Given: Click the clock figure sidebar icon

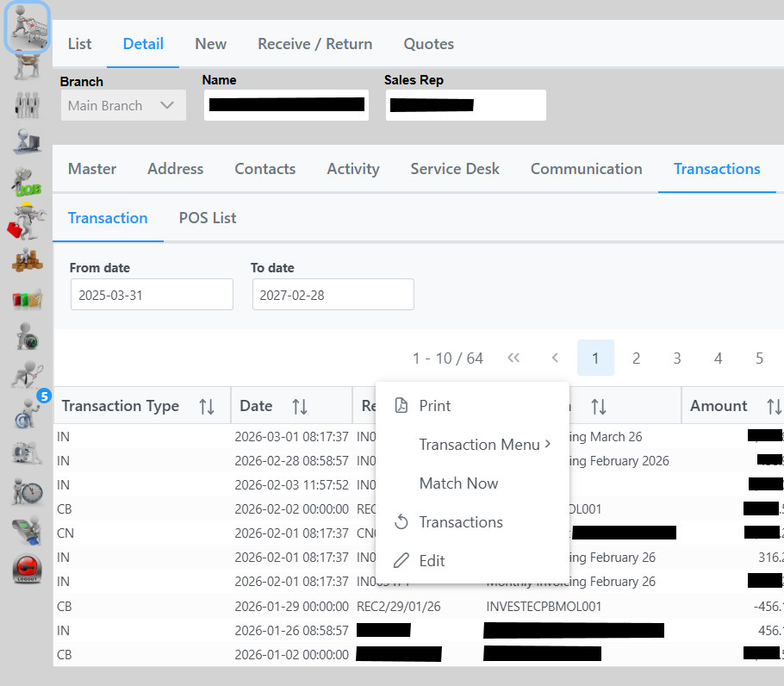Looking at the screenshot, I should 28,492.
